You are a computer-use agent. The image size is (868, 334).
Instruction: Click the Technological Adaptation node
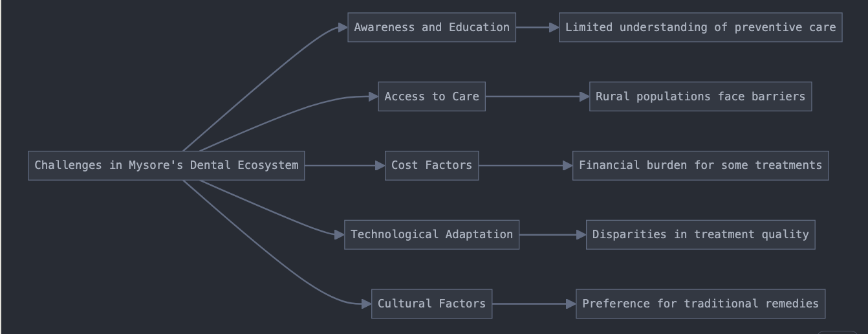[431, 234]
